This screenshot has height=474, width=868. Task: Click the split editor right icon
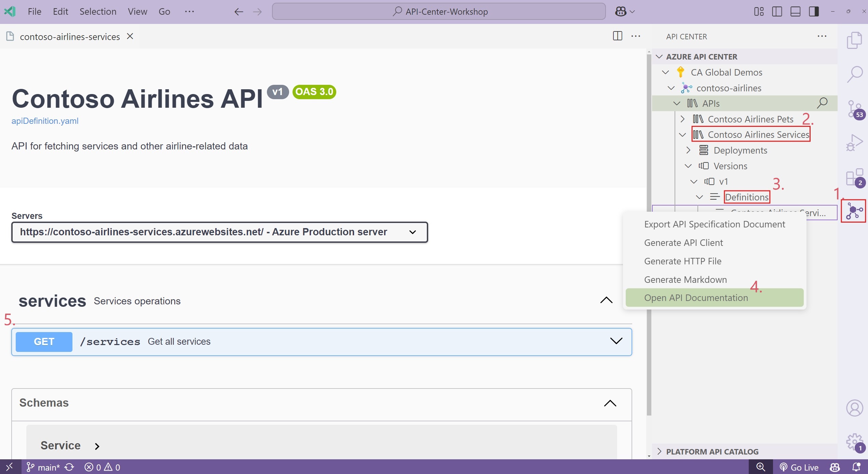click(617, 36)
